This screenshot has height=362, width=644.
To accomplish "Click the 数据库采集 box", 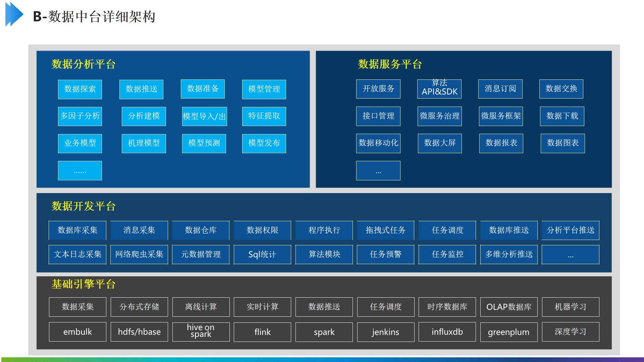I will 77,230.
